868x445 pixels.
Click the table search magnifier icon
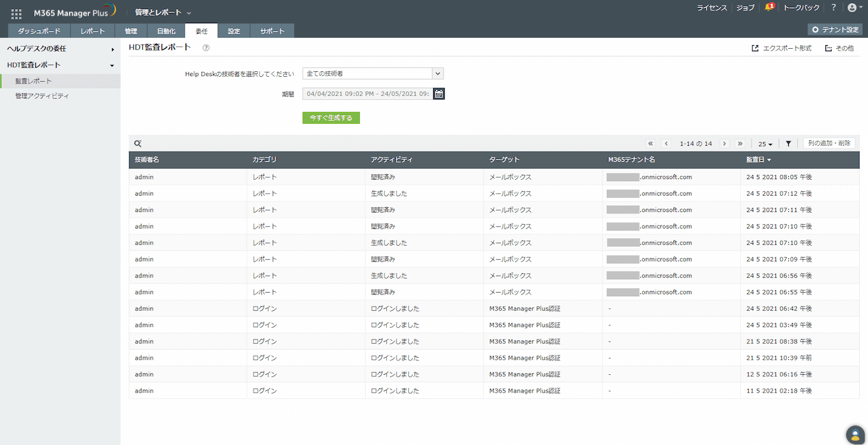138,144
